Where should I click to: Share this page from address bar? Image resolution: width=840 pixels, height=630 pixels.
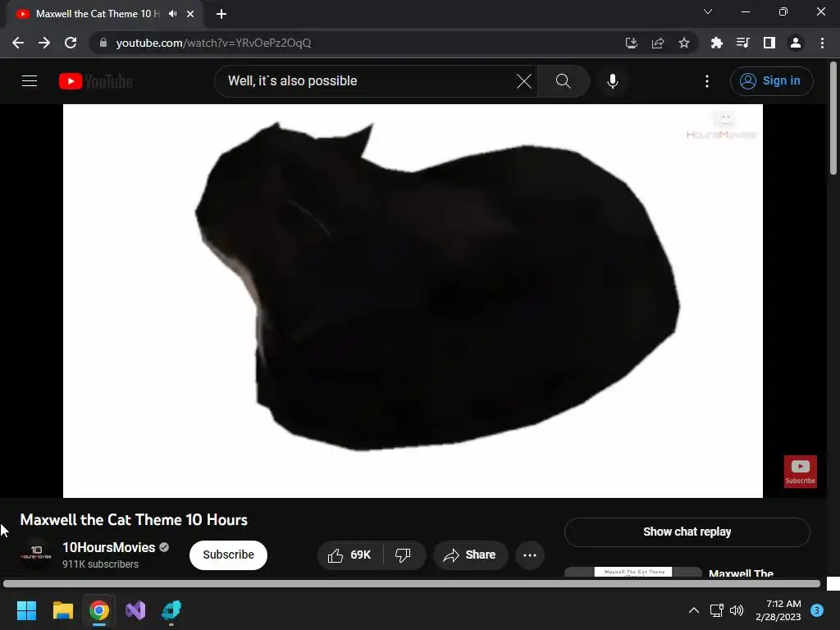(658, 43)
